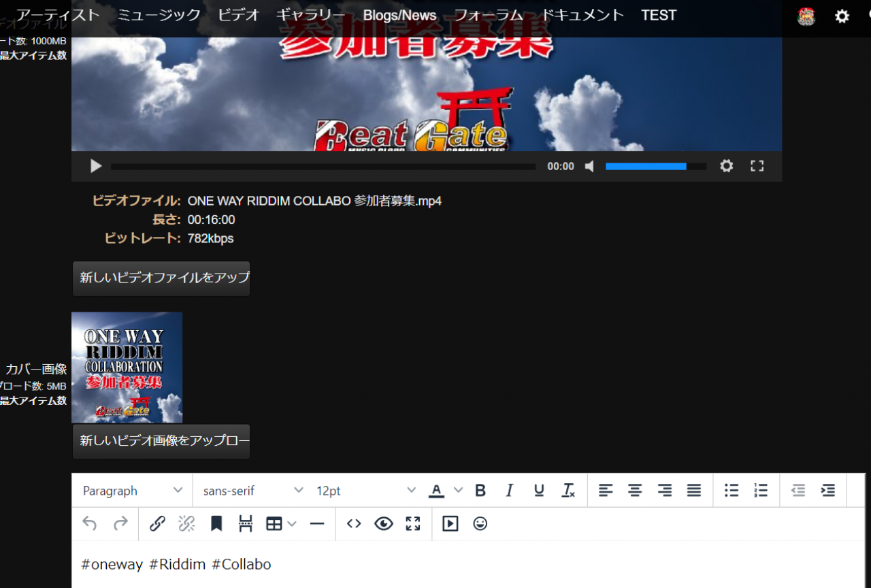Click the file name ONE WAY RIDDIM COLLABO 参加者募集.mp4
Viewport: 871px width, 588px height.
click(314, 201)
